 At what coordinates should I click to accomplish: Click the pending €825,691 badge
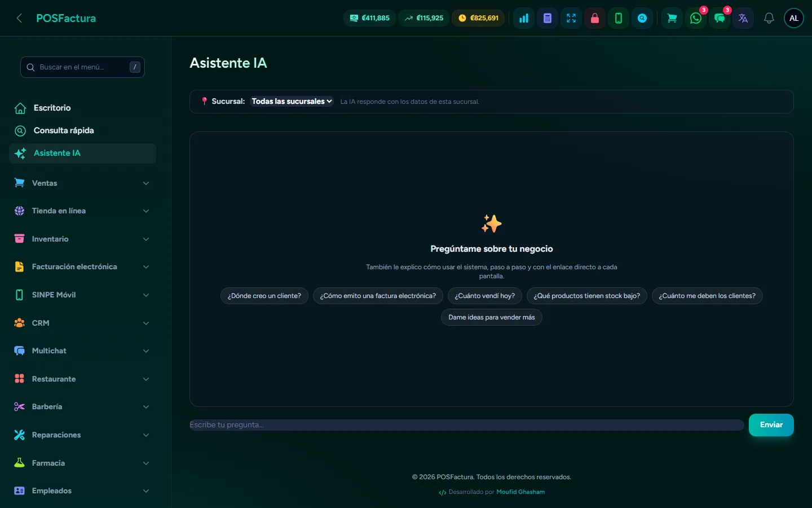[x=479, y=18]
